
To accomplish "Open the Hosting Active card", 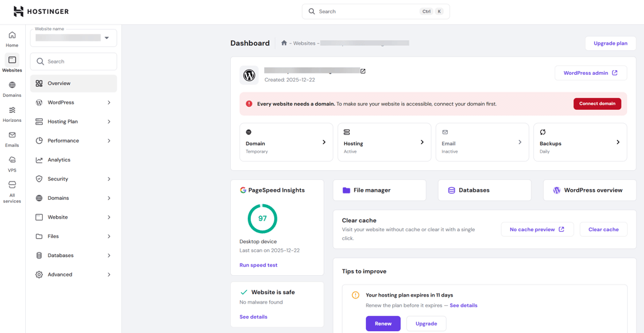I will point(384,142).
